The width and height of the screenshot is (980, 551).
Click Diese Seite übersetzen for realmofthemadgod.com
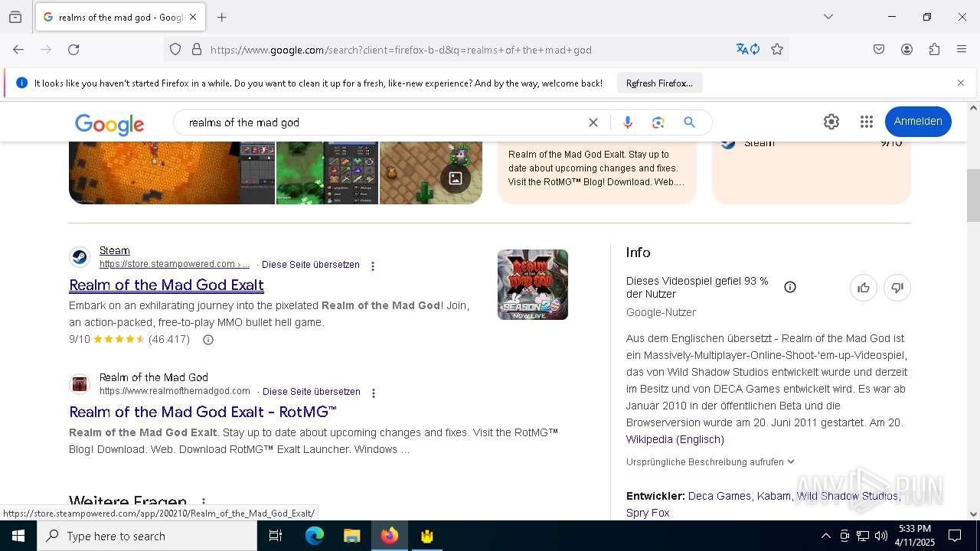coord(312,392)
